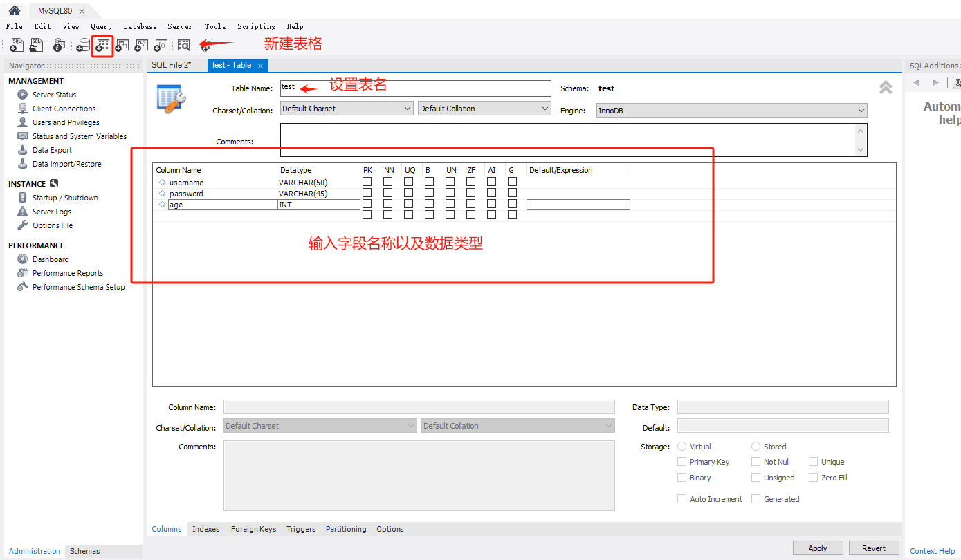Switch to the SQL File 2 tab
This screenshot has height=560, width=961.
171,65
